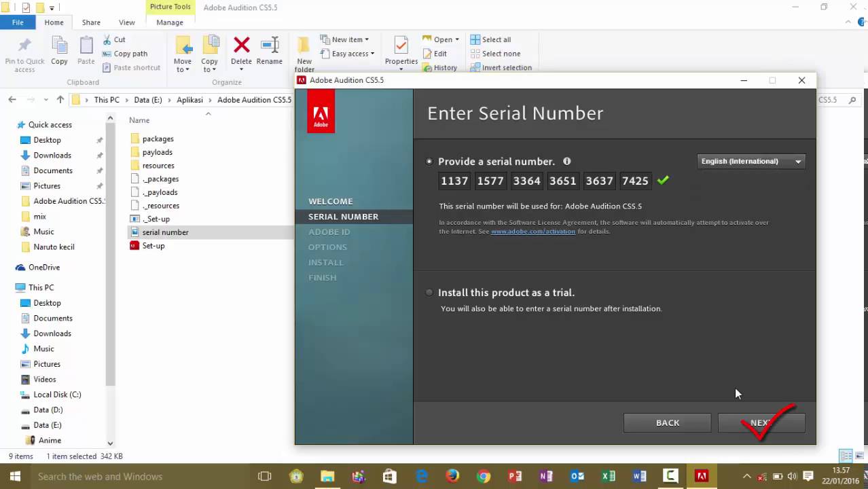Click Paste shortcut in ribbon
The height and width of the screenshot is (489, 868).
tap(131, 67)
